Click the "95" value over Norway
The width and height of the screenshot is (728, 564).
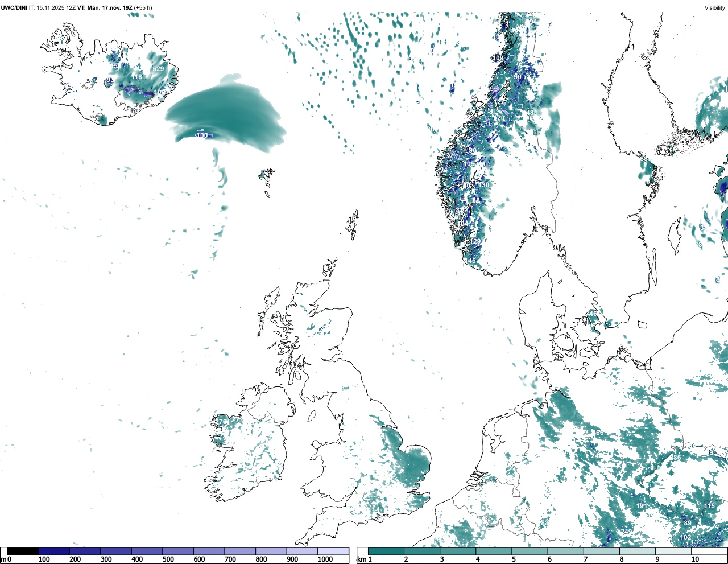(494, 89)
